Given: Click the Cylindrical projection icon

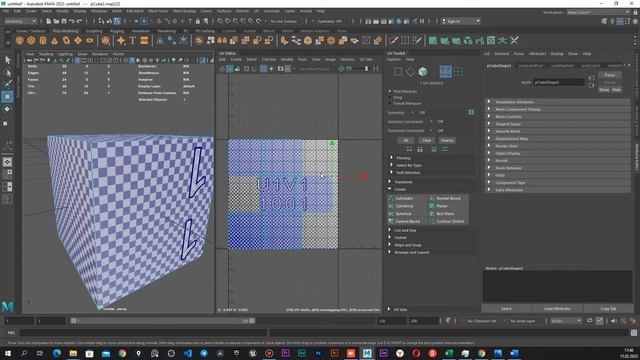Looking at the screenshot, I should (x=391, y=206).
